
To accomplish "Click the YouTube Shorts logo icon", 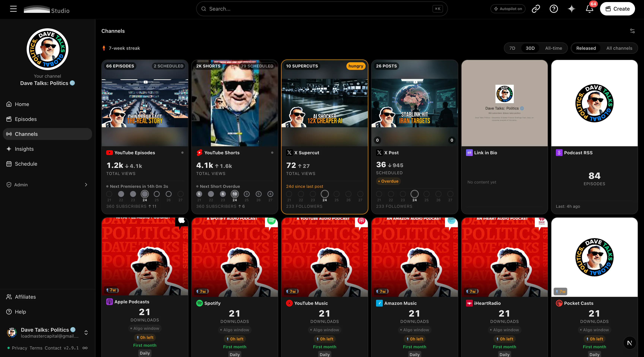I will coord(199,152).
